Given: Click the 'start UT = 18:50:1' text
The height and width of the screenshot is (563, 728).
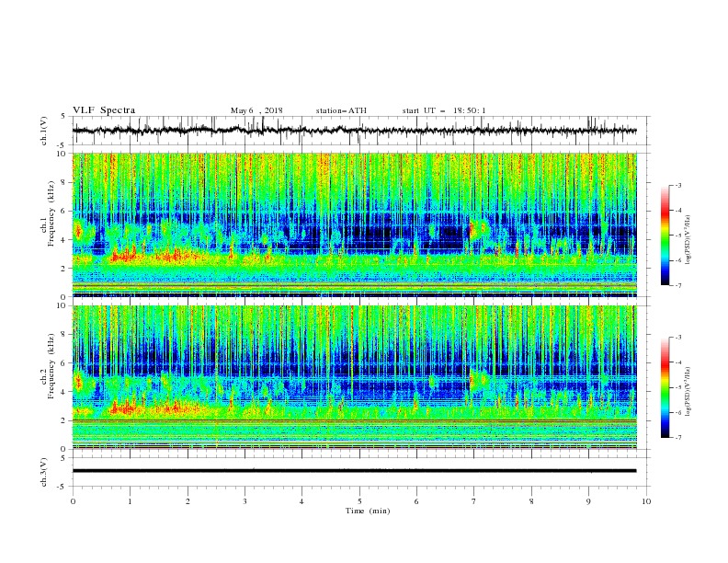Looking at the screenshot, I should click(443, 110).
